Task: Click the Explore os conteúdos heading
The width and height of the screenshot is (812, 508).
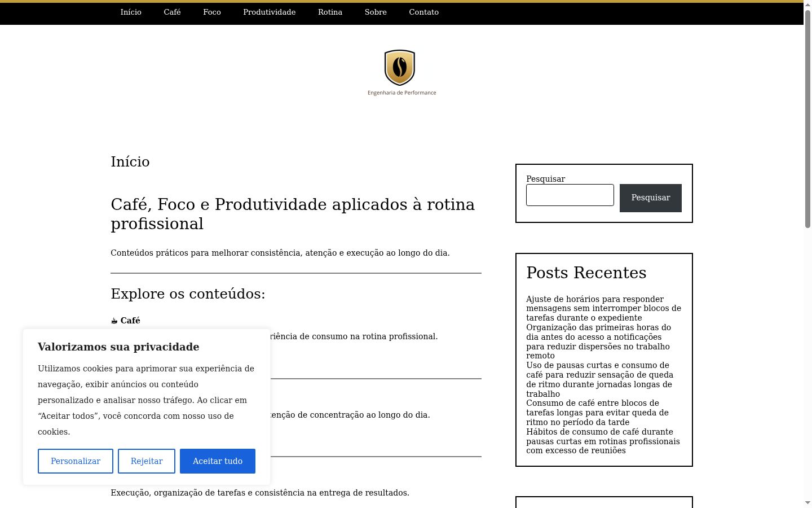Action: coord(188,294)
